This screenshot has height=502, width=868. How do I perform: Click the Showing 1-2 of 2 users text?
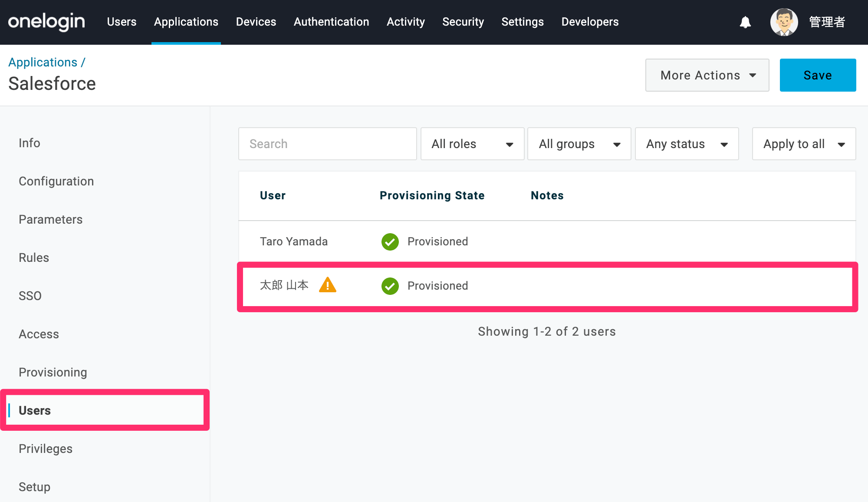pos(547,331)
